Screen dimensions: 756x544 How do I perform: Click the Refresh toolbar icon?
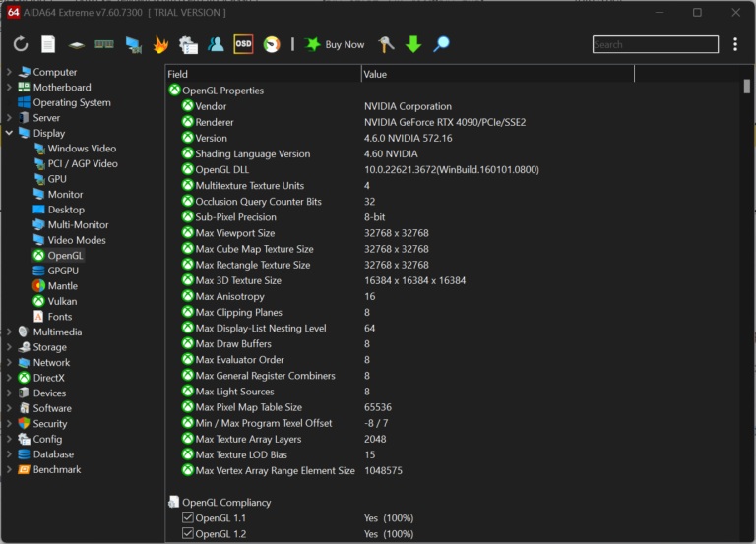click(21, 44)
